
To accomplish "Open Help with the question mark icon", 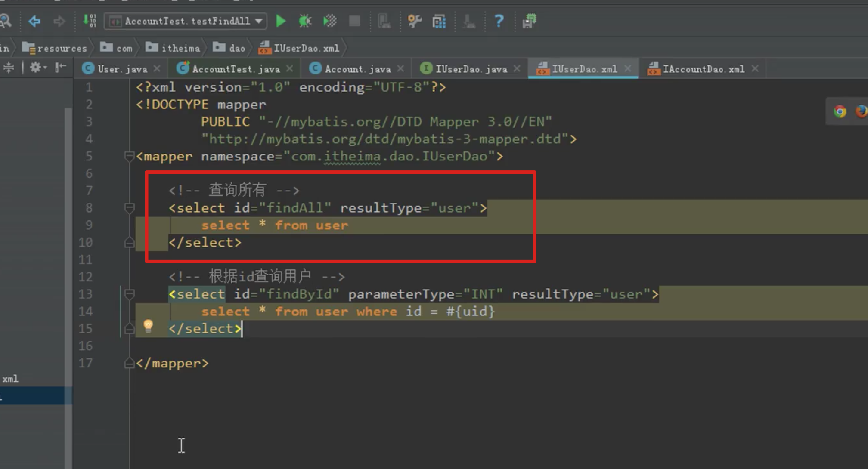I will pyautogui.click(x=499, y=21).
